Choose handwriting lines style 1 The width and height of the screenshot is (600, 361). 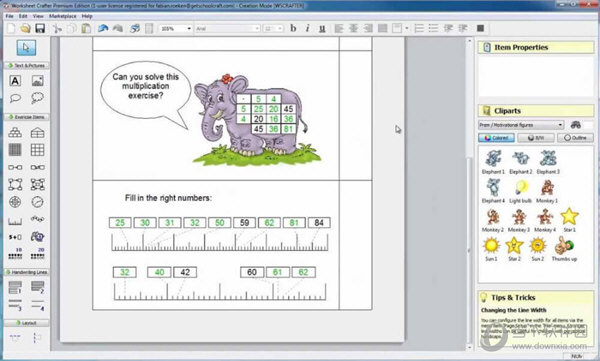(x=15, y=287)
